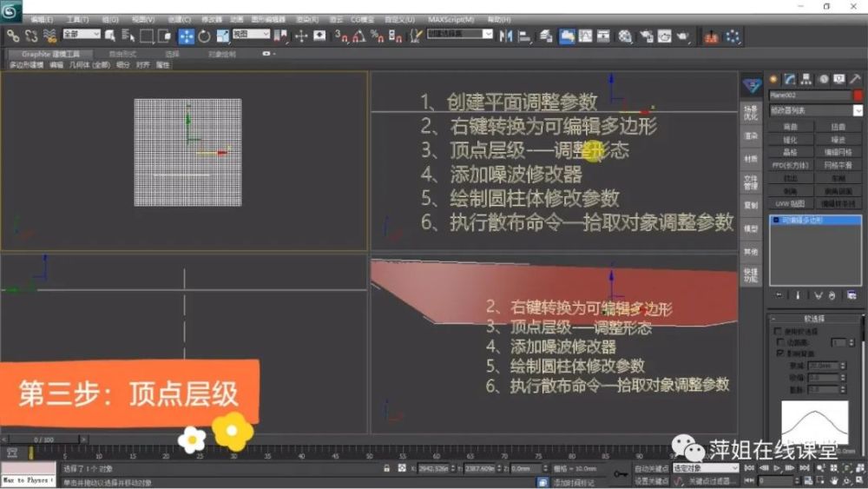Open the 全部 selection filter dropdown
This screenshot has height=489, width=868.
[82, 35]
